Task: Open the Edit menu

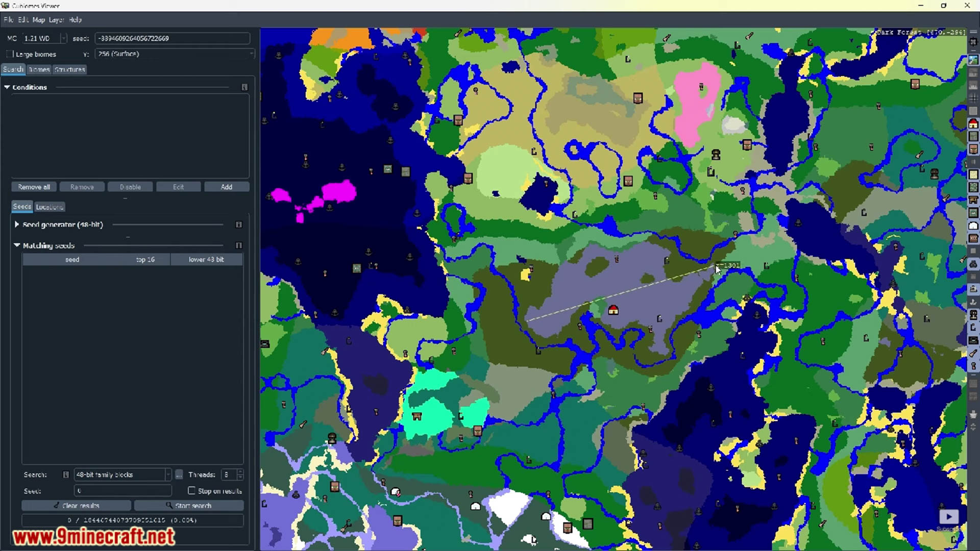Action: point(23,20)
